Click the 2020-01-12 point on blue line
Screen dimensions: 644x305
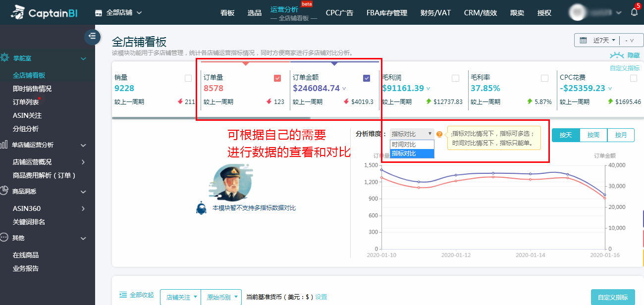(x=456, y=175)
